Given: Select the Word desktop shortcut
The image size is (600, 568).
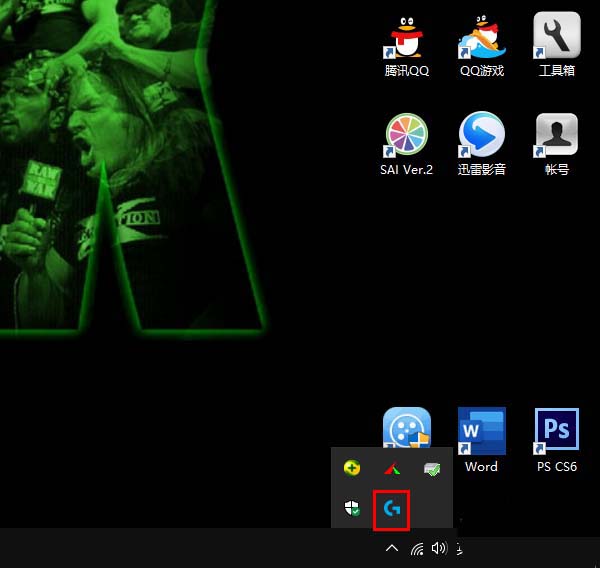Looking at the screenshot, I should 481,432.
